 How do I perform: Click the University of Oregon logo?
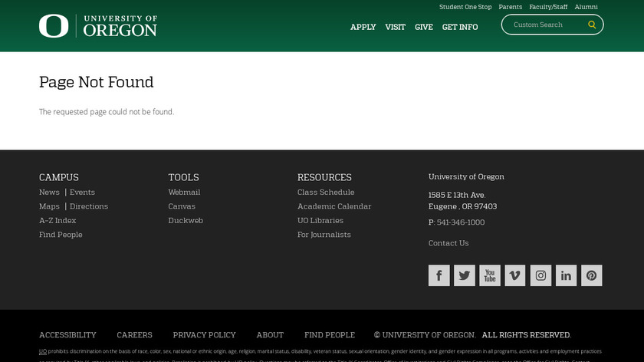pyautogui.click(x=98, y=26)
